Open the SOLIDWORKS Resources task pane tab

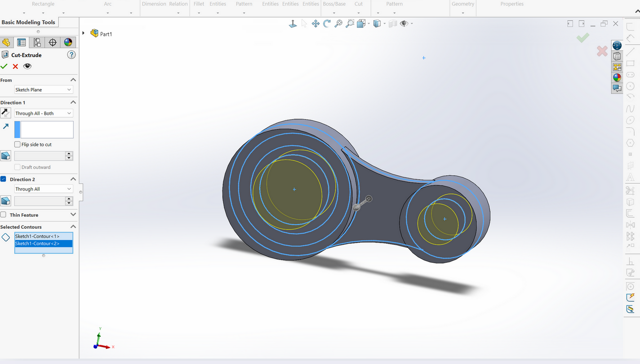[617, 45]
